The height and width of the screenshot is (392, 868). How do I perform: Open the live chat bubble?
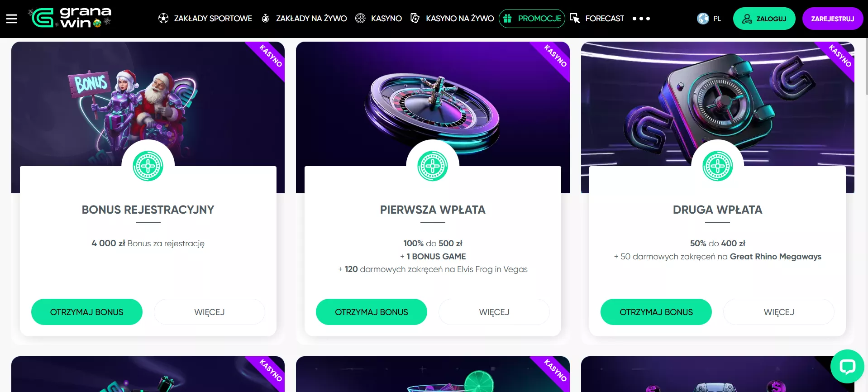click(847, 366)
